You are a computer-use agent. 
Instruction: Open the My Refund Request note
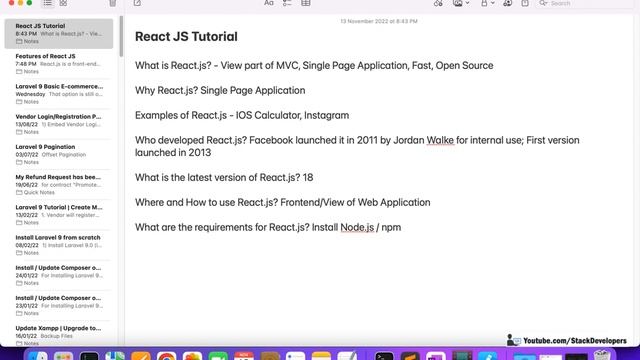pyautogui.click(x=59, y=184)
